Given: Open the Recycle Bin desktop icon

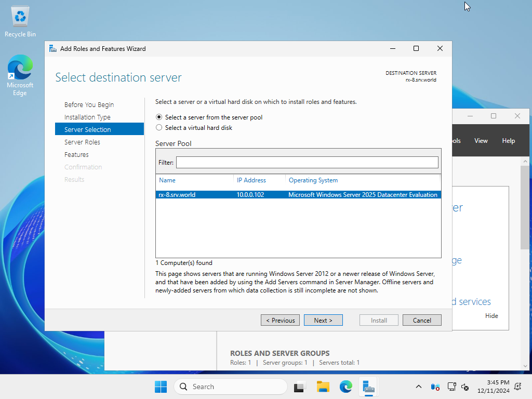Looking at the screenshot, I should pos(20,22).
